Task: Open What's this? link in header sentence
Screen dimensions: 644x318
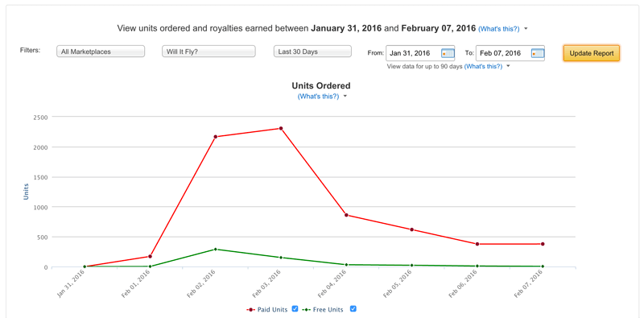Action: pos(498,29)
